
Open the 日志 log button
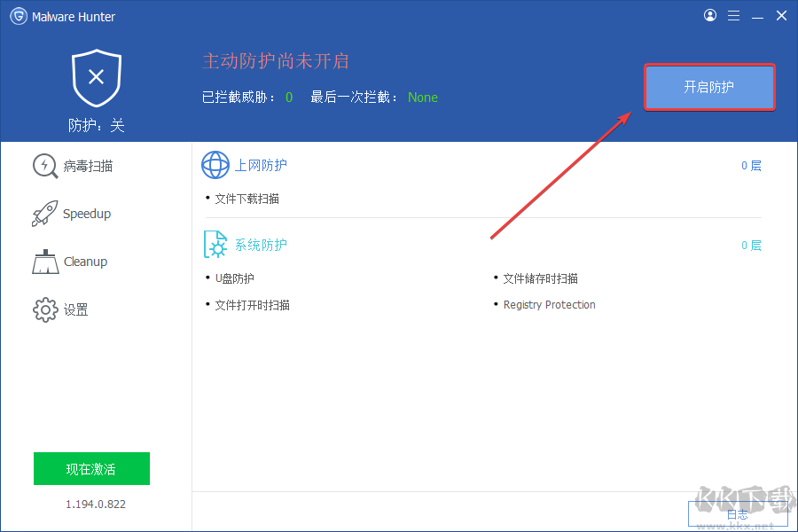738,513
